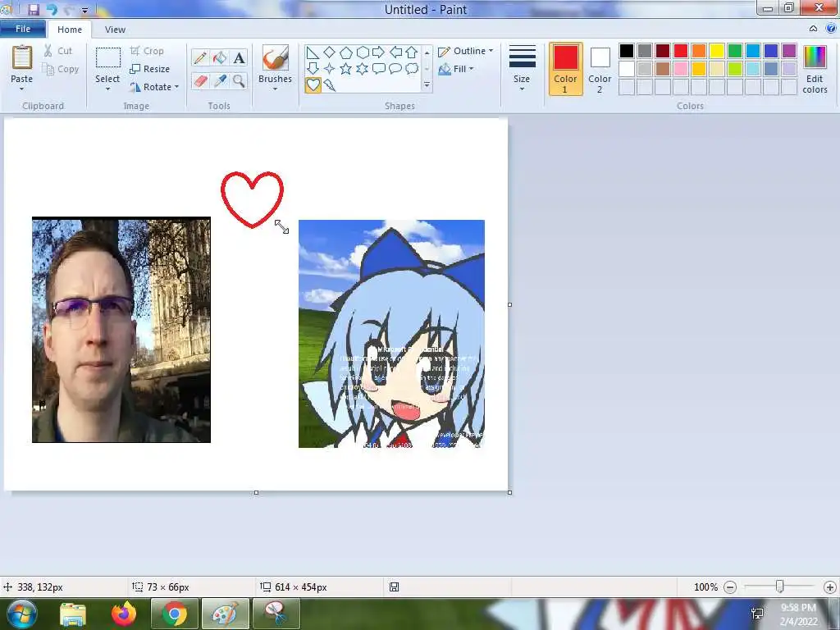This screenshot has height=630, width=840.
Task: Pick the pink color swatch
Action: pyautogui.click(x=681, y=69)
